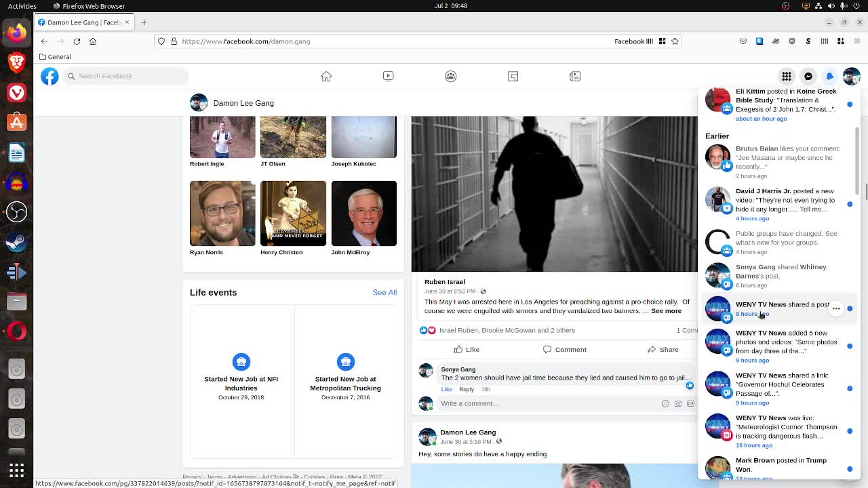The width and height of the screenshot is (868, 488).
Task: Open the reactions list by Israel Ruben and others
Action: click(x=507, y=330)
